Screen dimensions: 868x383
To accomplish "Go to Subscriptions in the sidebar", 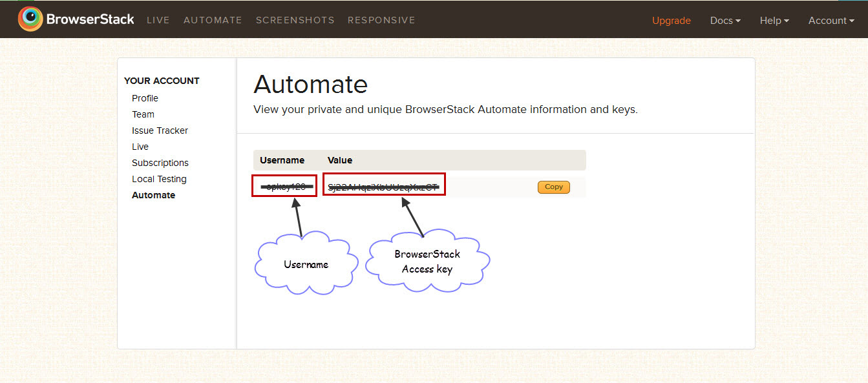I will point(160,163).
